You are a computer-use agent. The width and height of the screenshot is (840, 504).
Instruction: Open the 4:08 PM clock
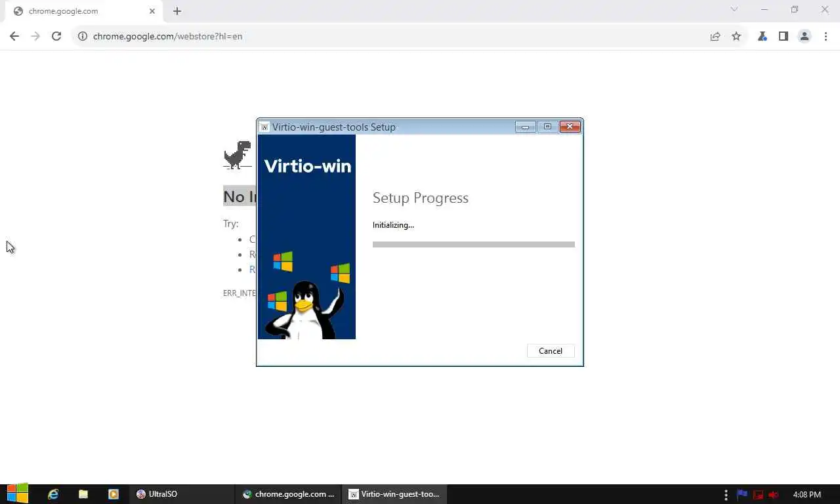pyautogui.click(x=807, y=494)
